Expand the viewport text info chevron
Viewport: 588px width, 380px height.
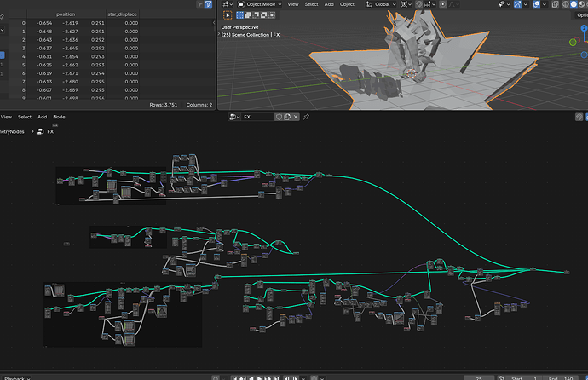click(x=219, y=34)
